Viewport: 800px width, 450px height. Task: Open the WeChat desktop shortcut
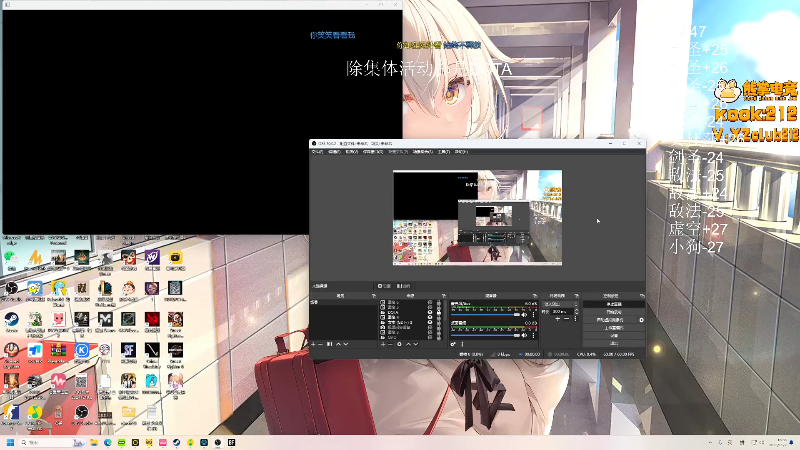point(10,259)
